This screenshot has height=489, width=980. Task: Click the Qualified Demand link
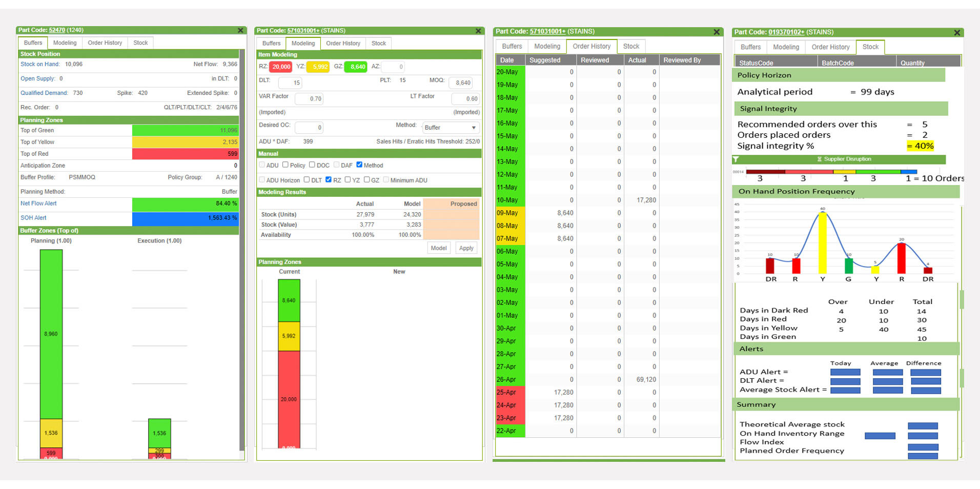click(44, 93)
